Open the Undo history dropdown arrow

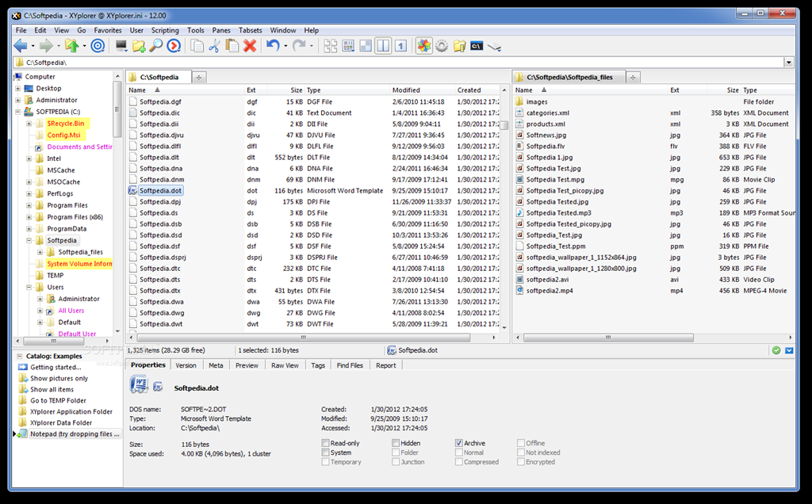click(x=285, y=46)
